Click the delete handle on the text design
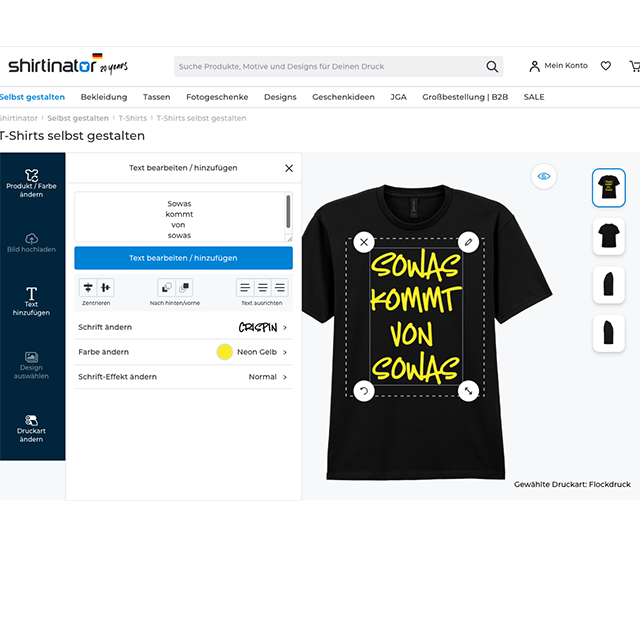 click(364, 242)
